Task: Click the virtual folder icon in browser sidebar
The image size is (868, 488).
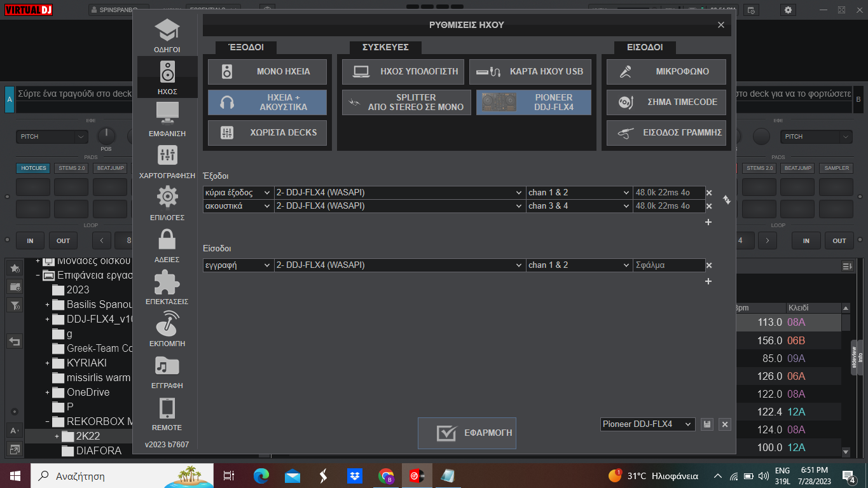Action: pos(15,287)
